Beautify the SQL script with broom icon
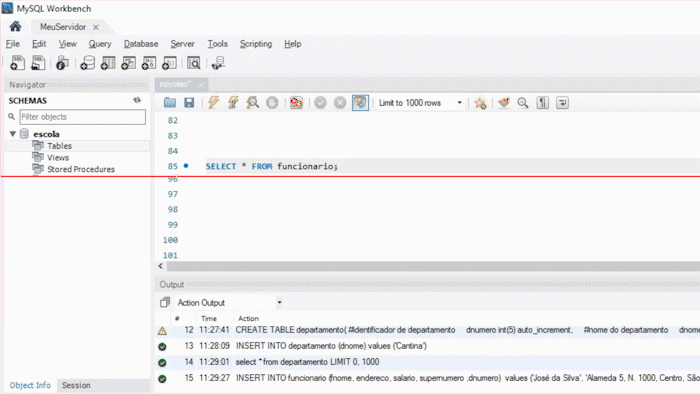 (504, 103)
